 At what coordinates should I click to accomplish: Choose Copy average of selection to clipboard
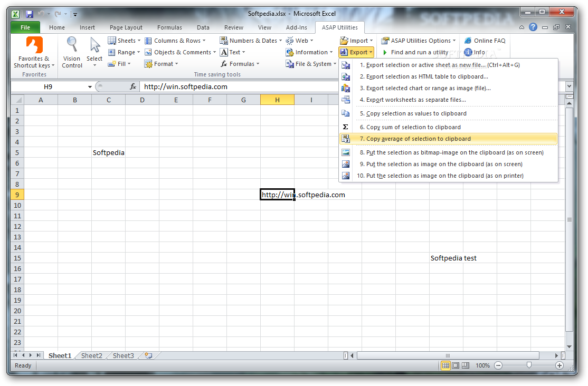448,139
